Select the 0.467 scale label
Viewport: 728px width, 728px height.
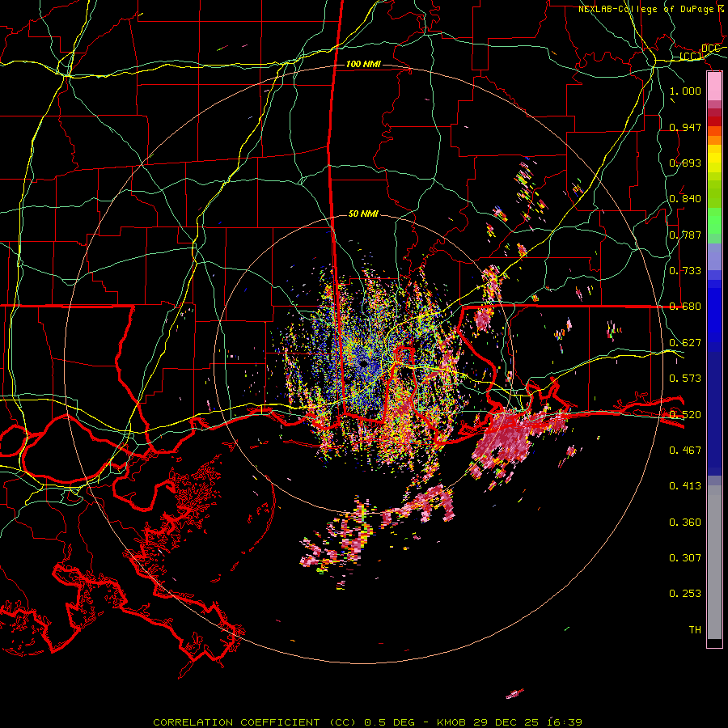pos(685,451)
